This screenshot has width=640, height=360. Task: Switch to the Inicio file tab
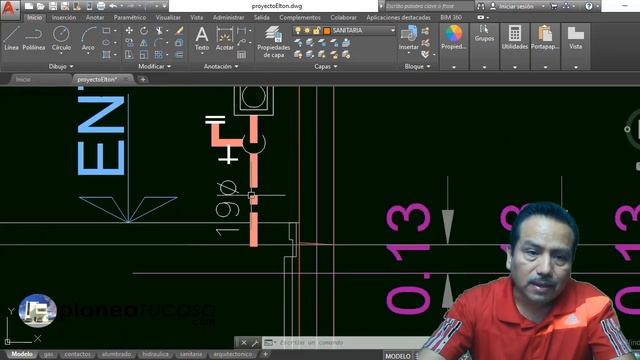(x=23, y=79)
